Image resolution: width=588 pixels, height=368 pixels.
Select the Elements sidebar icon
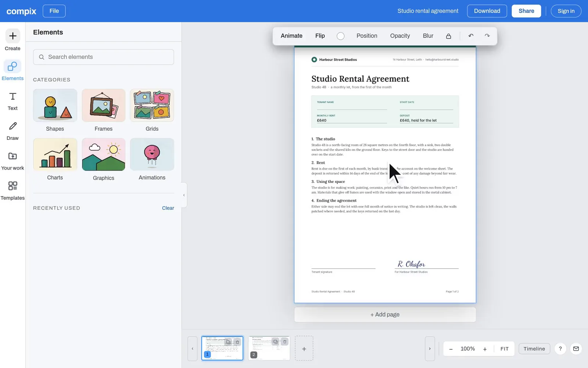[12, 70]
